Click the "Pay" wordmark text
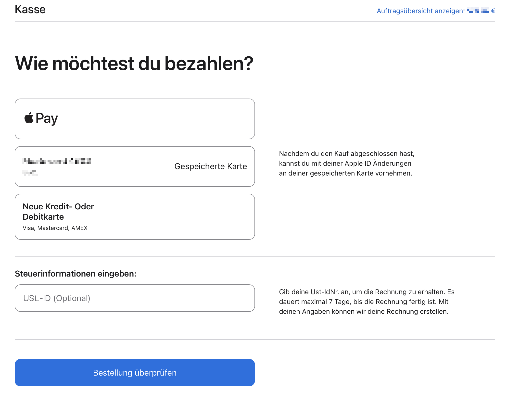The width and height of the screenshot is (532, 405). coord(47,118)
